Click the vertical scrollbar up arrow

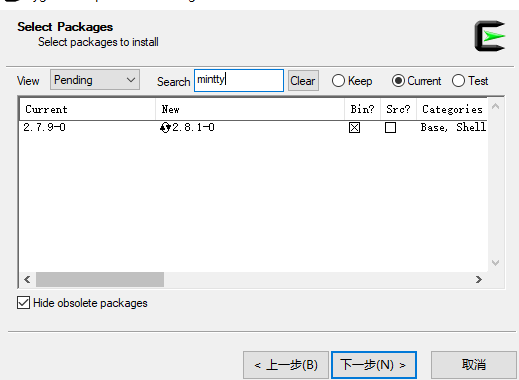[496, 106]
